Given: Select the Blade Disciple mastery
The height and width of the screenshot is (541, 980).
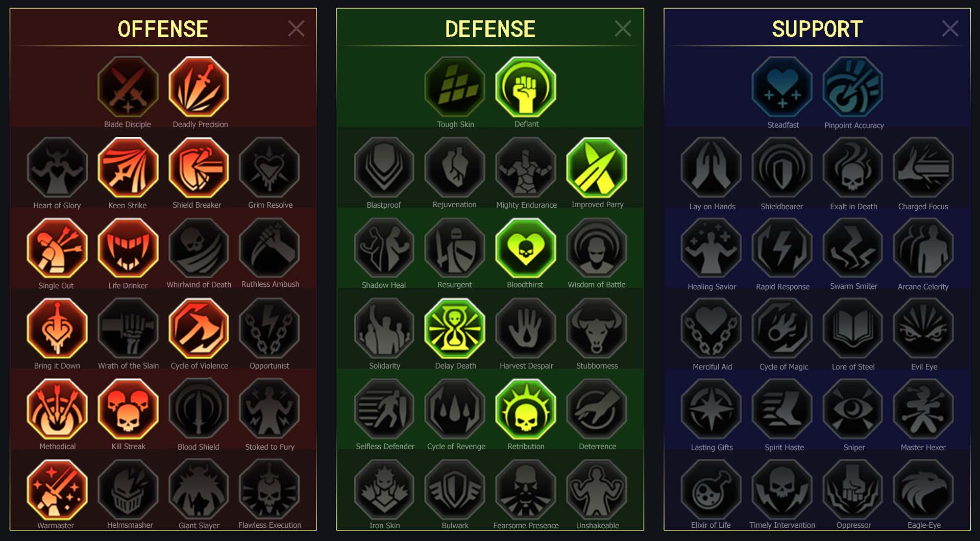Looking at the screenshot, I should (x=128, y=87).
